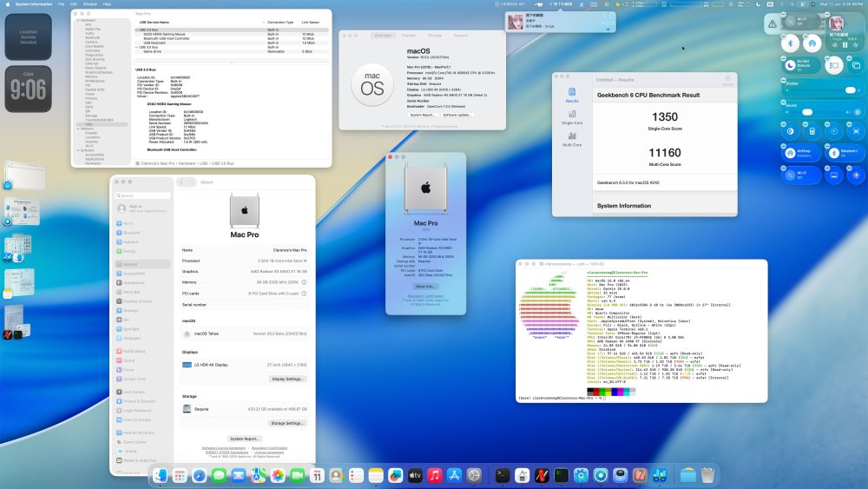Click System Report... in the macOS overview window
Screen dimensions: 868x489
pyautogui.click(x=423, y=116)
